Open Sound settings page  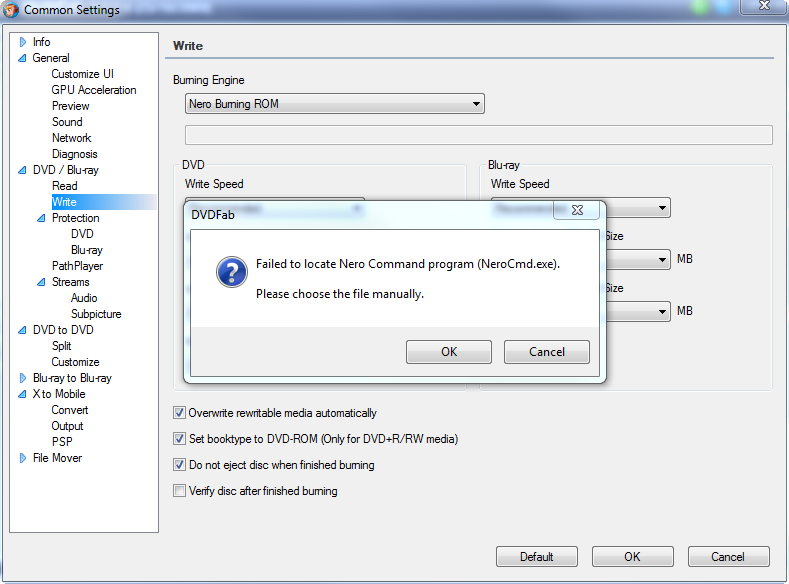click(67, 122)
